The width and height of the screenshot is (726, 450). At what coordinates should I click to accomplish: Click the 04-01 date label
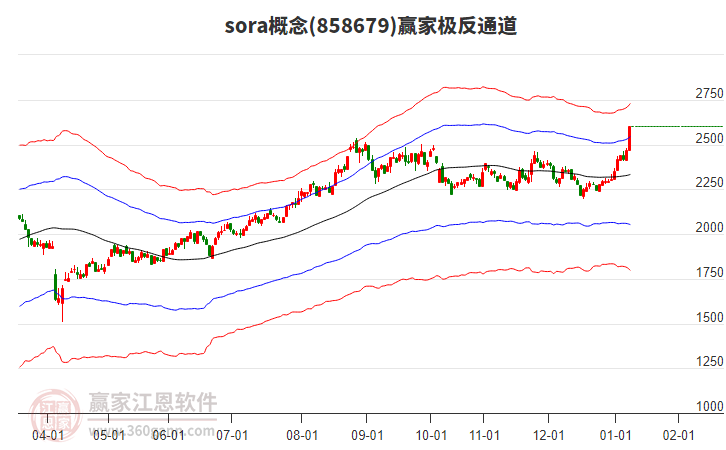click(48, 436)
